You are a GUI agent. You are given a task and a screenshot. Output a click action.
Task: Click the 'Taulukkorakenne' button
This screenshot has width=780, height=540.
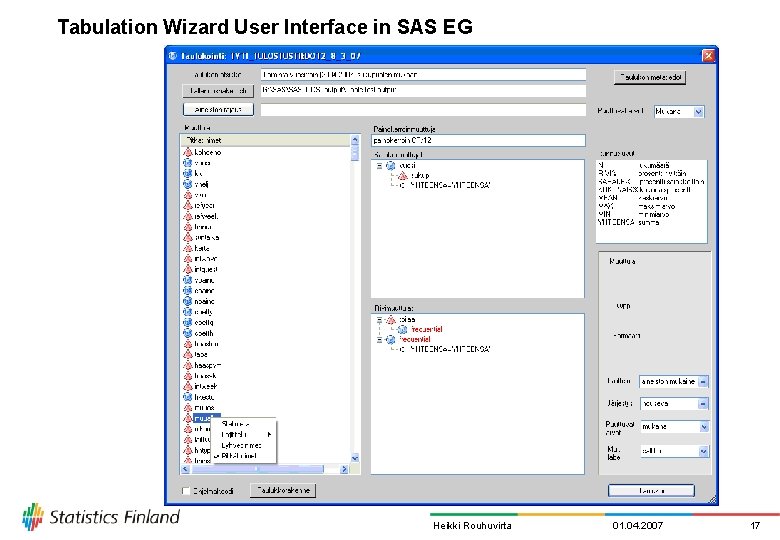coord(283,490)
